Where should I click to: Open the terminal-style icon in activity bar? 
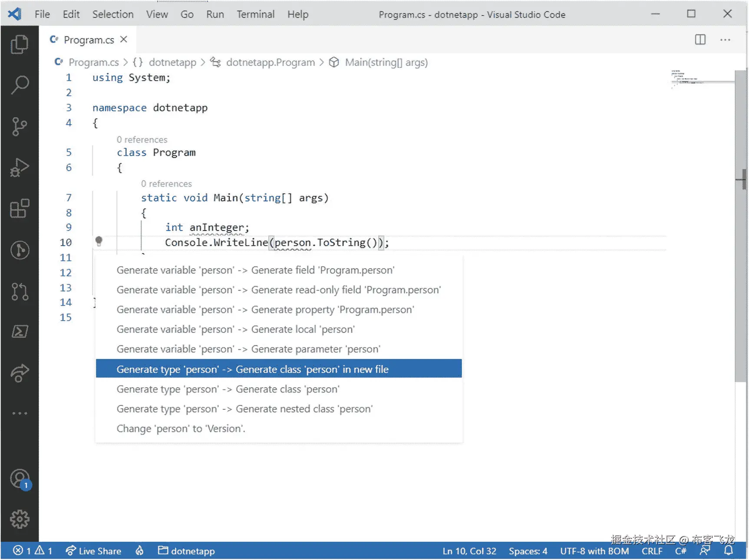point(20,332)
